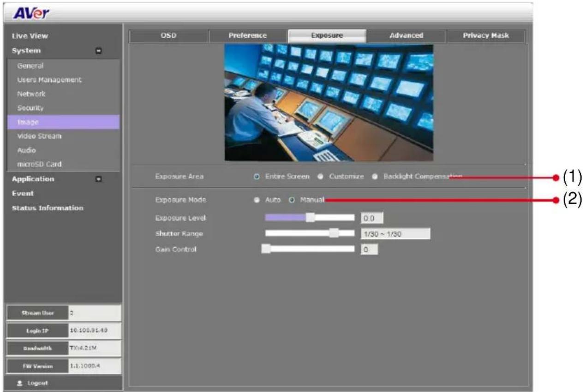Select Customize exposure area

(320, 177)
